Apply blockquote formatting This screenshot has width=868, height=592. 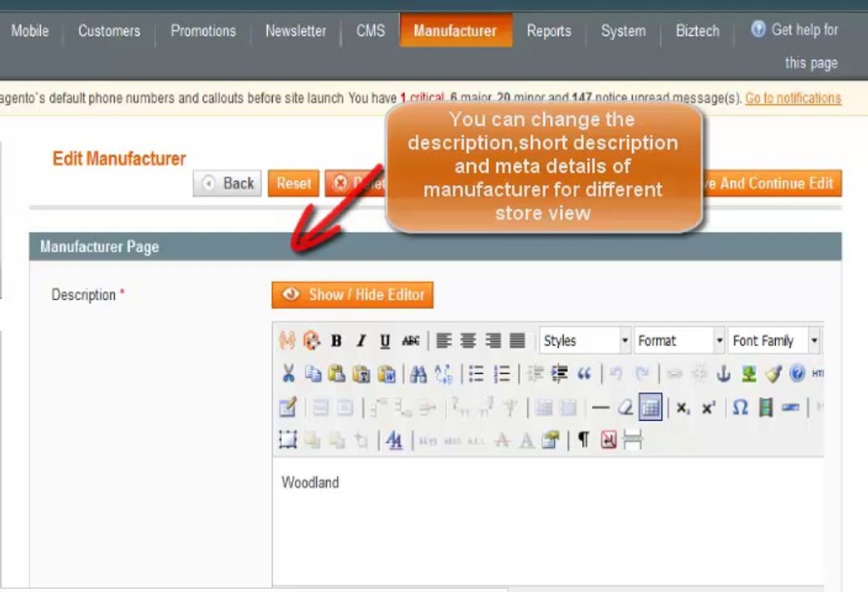coord(584,374)
